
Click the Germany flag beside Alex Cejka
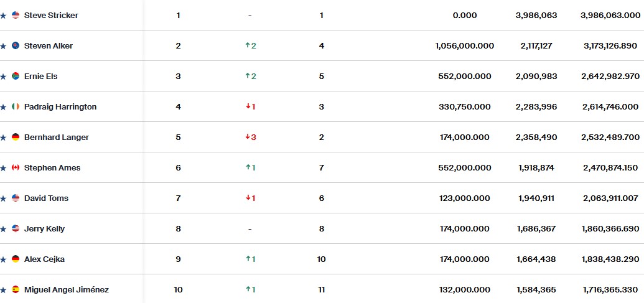click(16, 259)
